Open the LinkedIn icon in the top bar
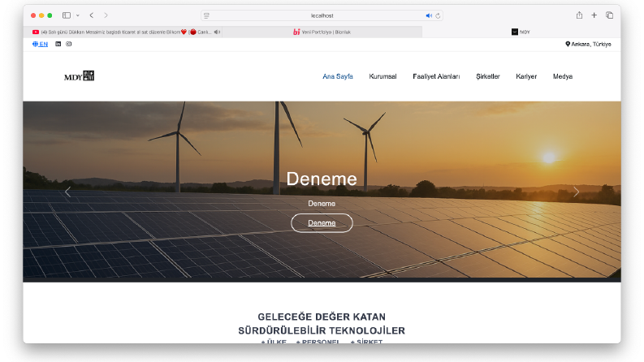644x362 pixels. 58,44
